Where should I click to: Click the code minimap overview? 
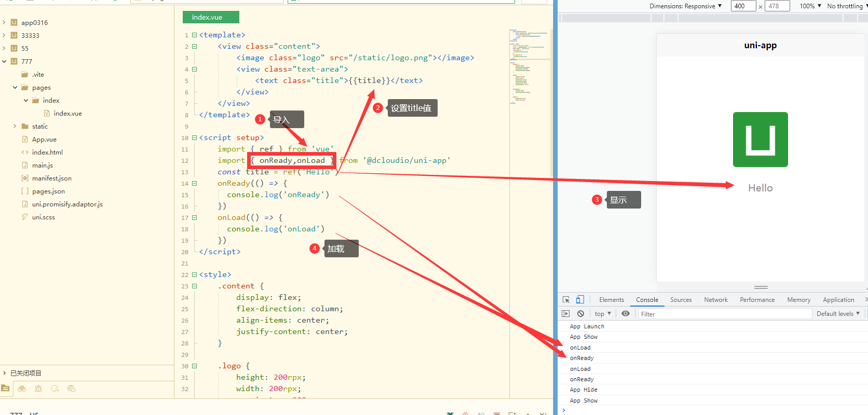(x=530, y=67)
